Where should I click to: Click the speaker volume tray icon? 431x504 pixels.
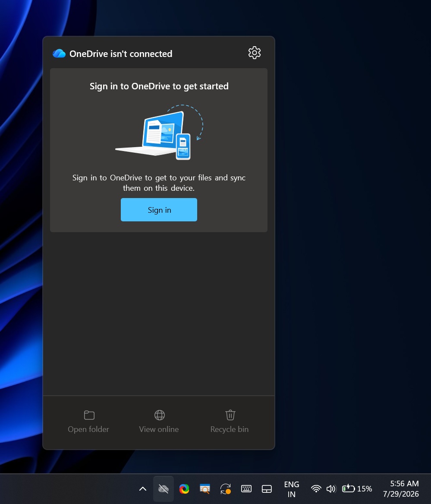pyautogui.click(x=331, y=489)
